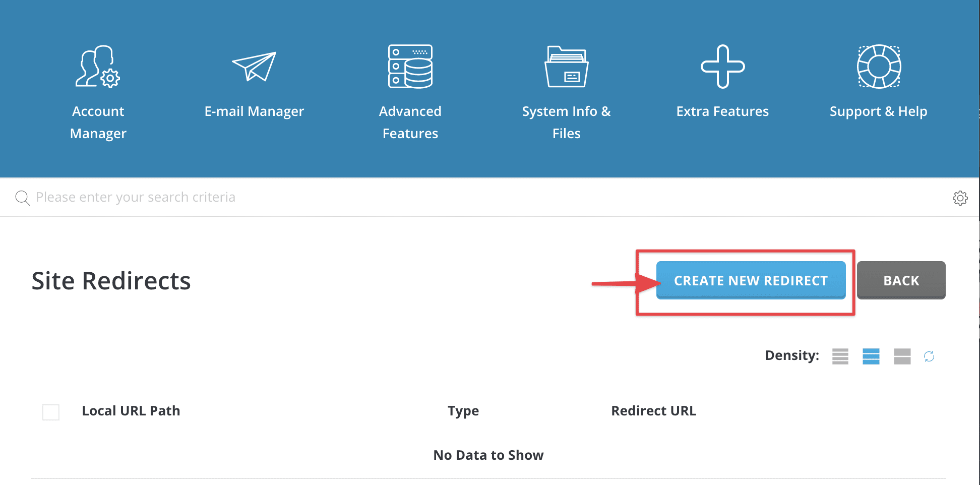Screen dimensions: 980x485
Task: Select comfortable density view
Action: 902,356
